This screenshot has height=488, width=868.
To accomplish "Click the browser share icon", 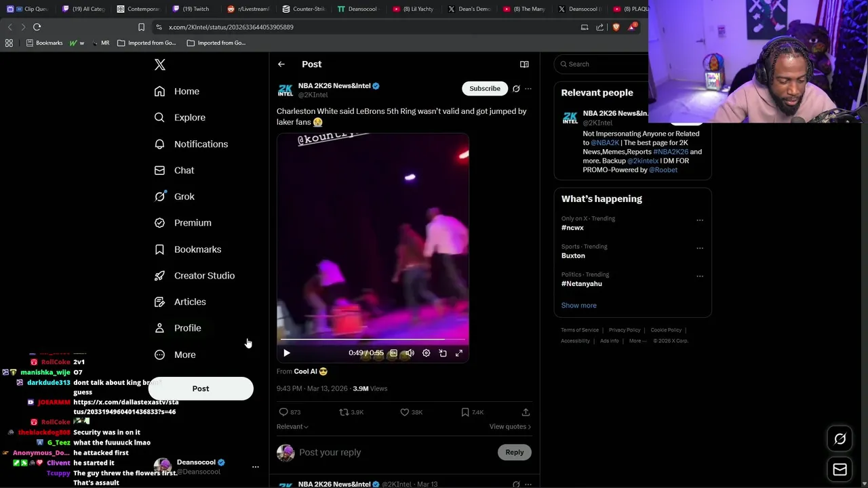I will coord(599,27).
